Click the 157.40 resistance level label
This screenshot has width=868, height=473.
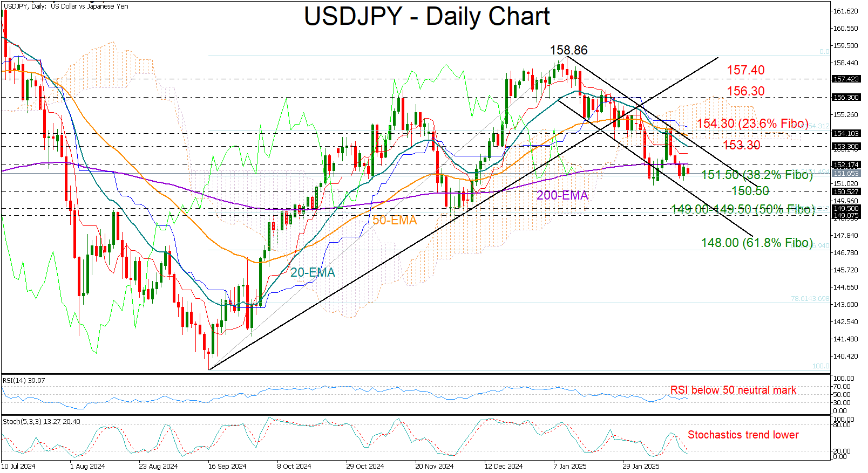click(x=745, y=70)
